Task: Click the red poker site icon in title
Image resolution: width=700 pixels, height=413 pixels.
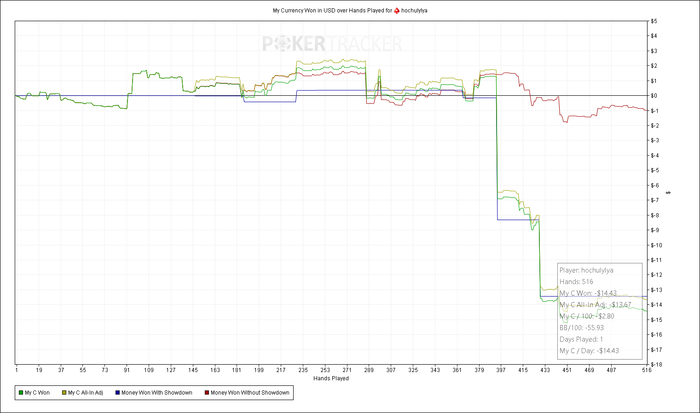Action: click(x=396, y=10)
